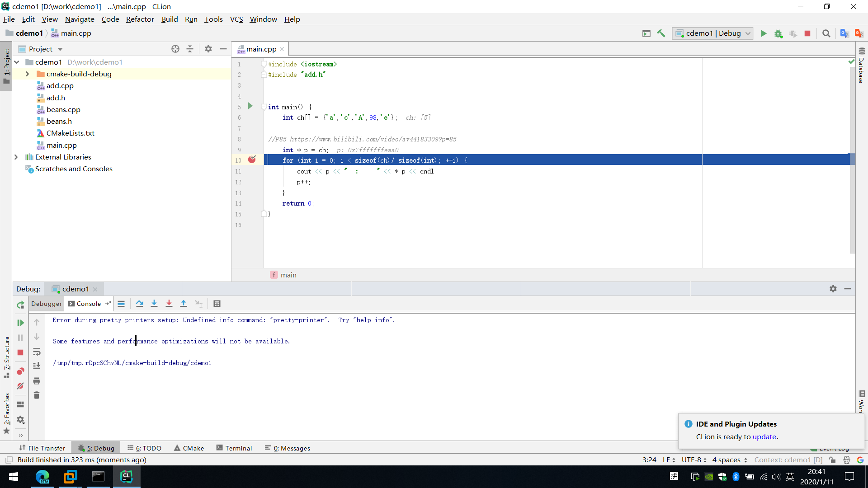The image size is (868, 488).
Task: Toggle soft-wrap in console
Action: coord(37,352)
